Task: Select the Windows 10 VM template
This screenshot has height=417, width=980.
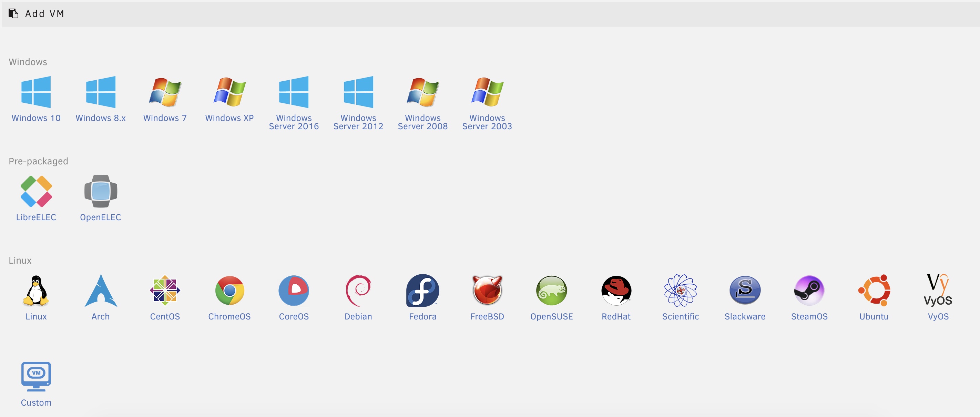Action: (x=36, y=92)
